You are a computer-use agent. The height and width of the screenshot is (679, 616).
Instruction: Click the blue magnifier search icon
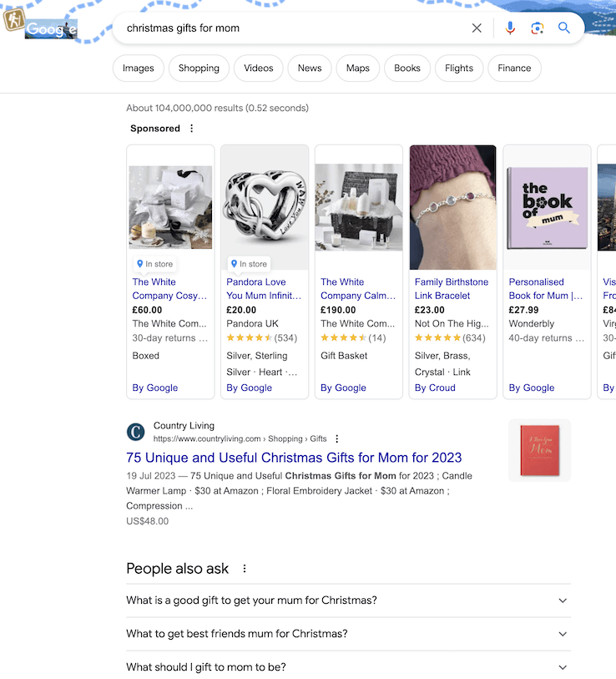[x=564, y=28]
